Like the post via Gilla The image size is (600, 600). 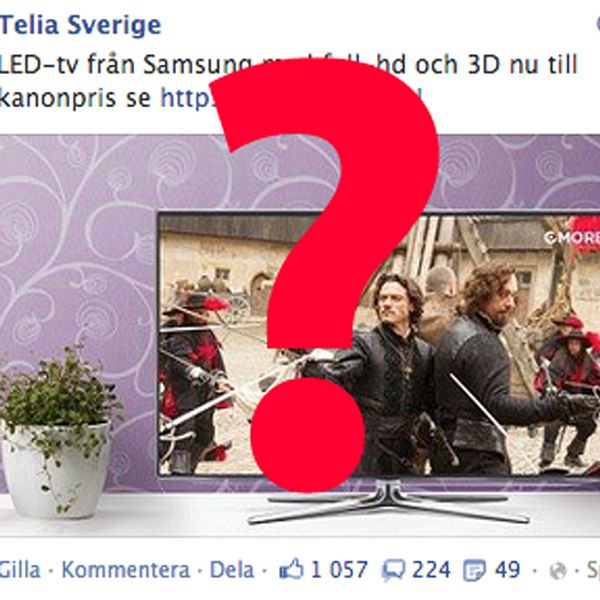coord(20,570)
